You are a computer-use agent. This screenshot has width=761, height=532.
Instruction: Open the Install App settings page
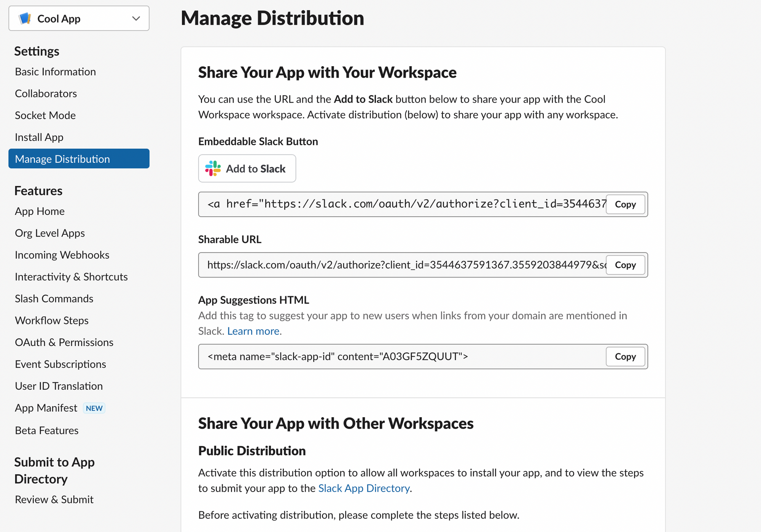click(x=38, y=137)
